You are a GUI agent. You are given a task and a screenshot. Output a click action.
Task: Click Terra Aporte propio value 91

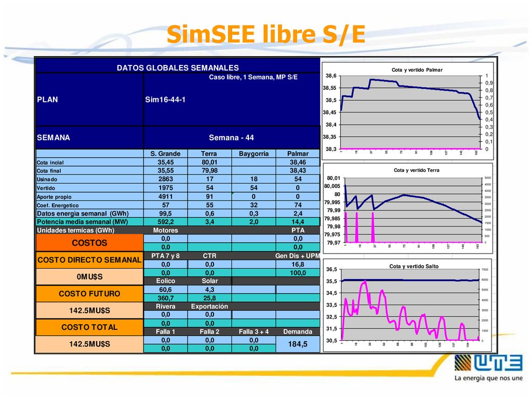(x=210, y=197)
